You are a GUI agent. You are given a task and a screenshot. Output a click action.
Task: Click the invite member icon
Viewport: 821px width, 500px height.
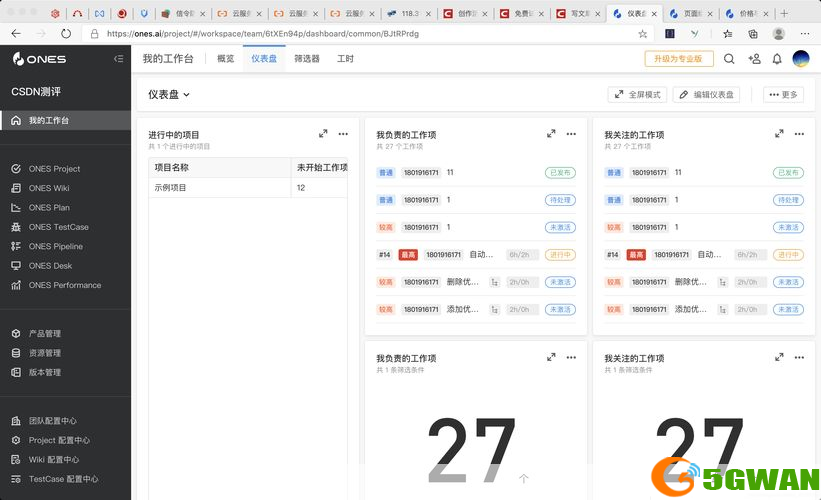tap(755, 59)
